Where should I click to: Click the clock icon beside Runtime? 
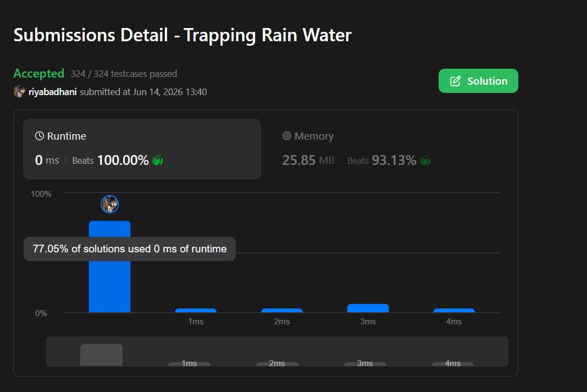point(40,136)
